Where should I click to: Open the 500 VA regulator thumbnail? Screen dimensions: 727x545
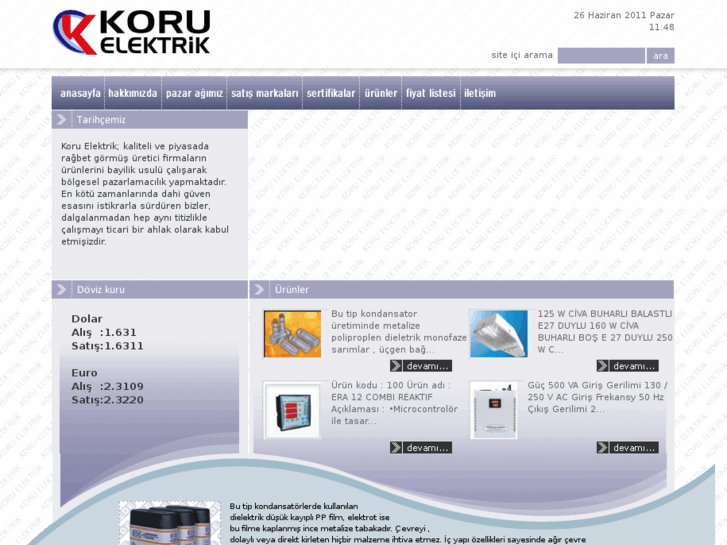493,410
